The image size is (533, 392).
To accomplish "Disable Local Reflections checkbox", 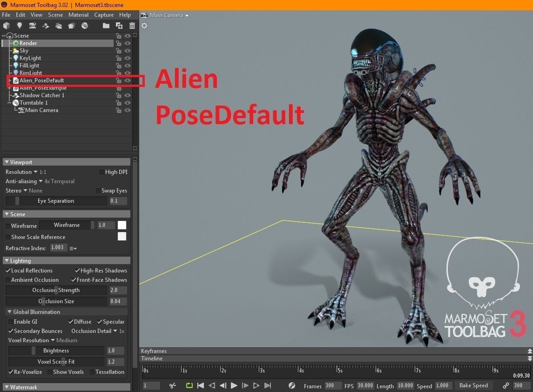I will point(8,270).
